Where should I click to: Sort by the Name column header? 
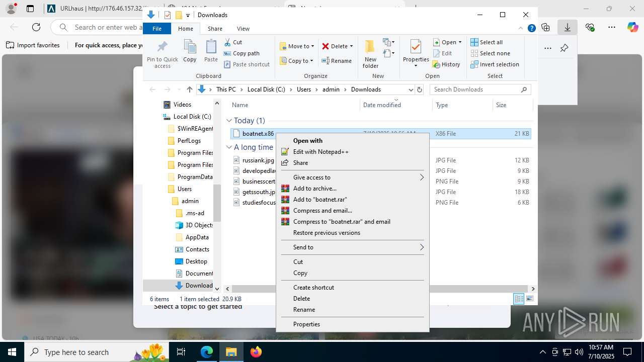point(240,105)
